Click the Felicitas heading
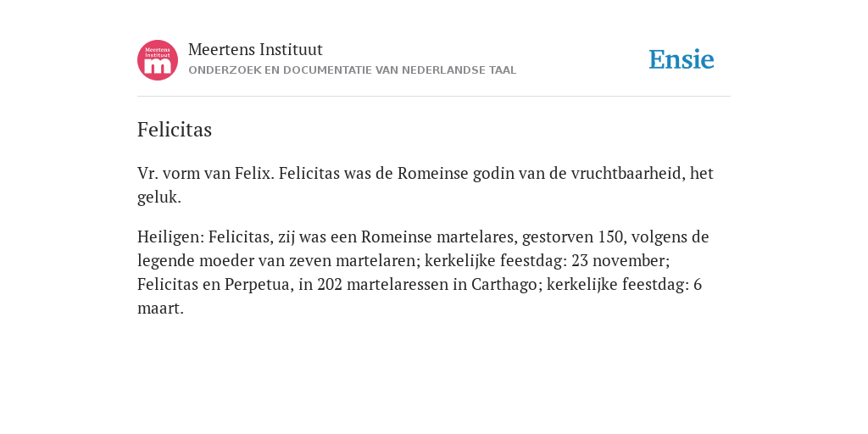The width and height of the screenshot is (868, 434). [x=175, y=130]
